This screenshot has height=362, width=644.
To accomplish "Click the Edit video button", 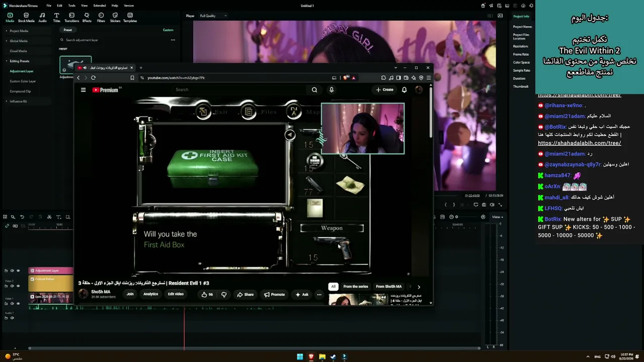I will point(176,294).
